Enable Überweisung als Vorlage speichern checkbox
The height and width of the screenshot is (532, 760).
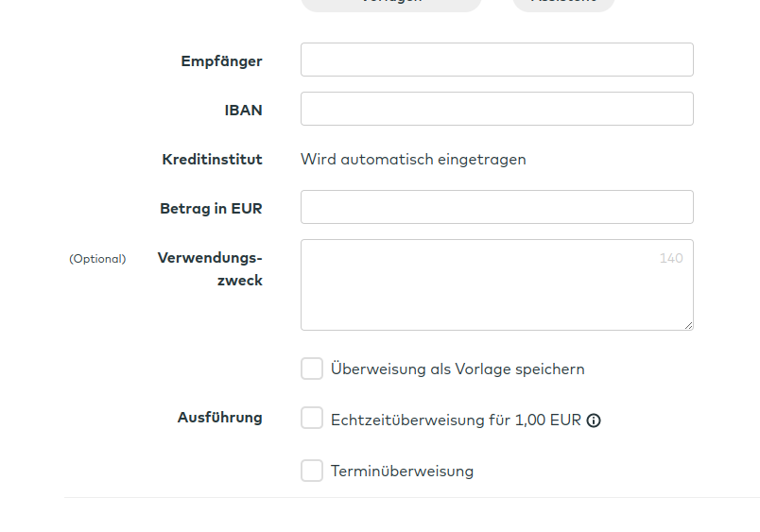[312, 369]
